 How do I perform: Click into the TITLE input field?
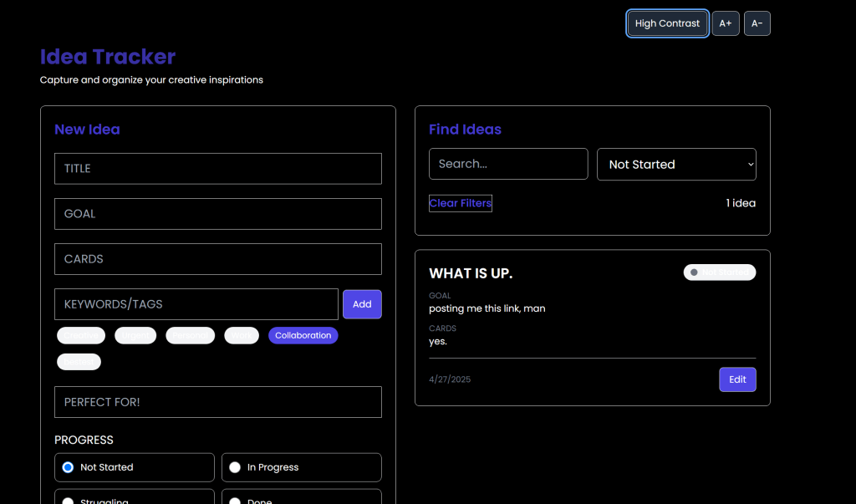[217, 169]
